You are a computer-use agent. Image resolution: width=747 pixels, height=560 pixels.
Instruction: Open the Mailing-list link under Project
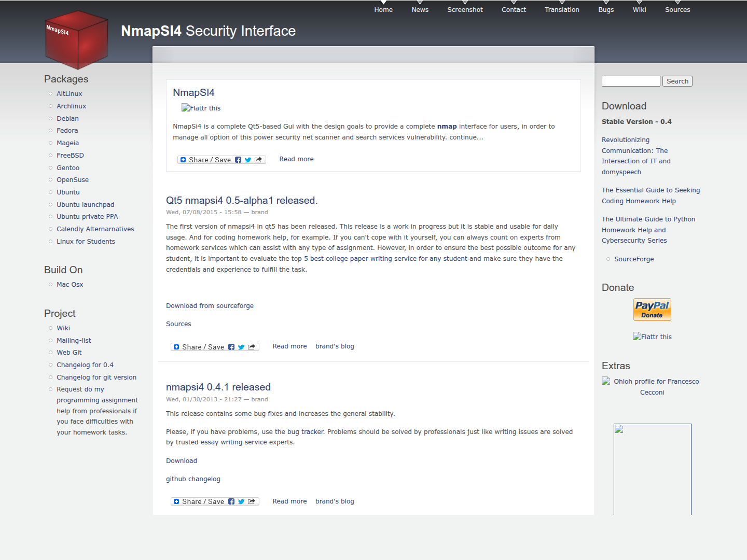coord(74,341)
